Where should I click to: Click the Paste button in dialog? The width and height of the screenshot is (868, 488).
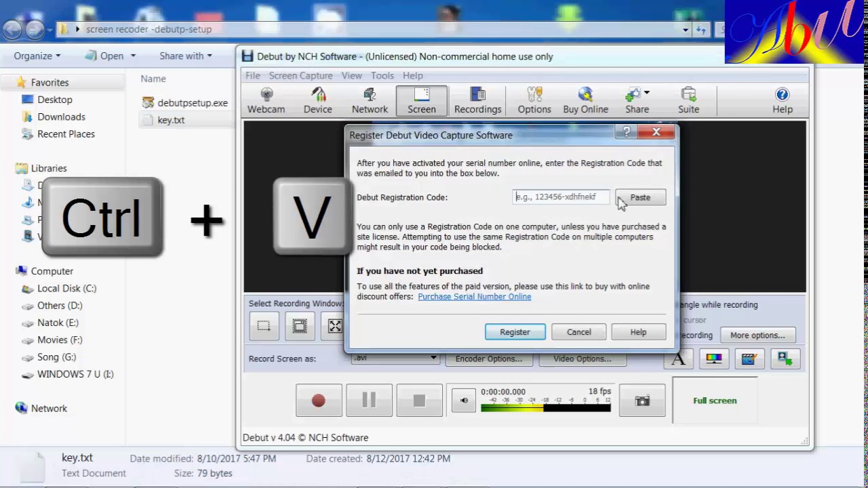(640, 197)
